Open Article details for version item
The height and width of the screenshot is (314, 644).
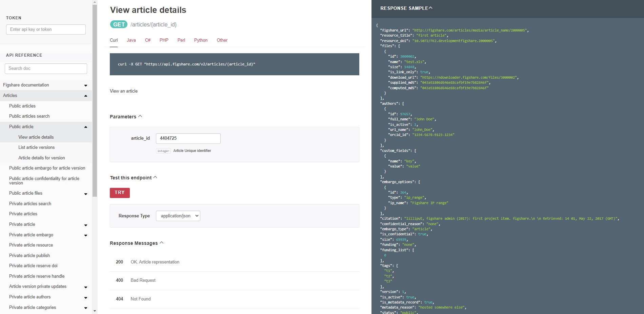tap(42, 158)
